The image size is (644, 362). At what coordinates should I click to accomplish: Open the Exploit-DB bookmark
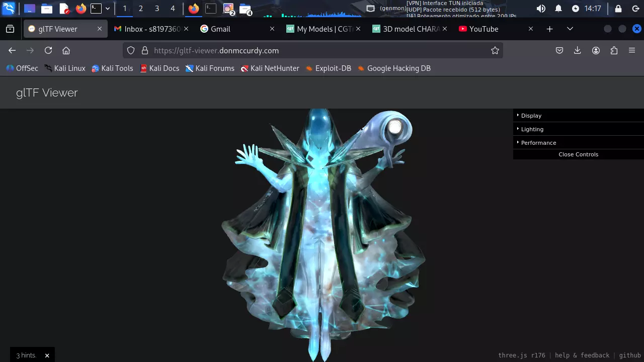(x=328, y=68)
